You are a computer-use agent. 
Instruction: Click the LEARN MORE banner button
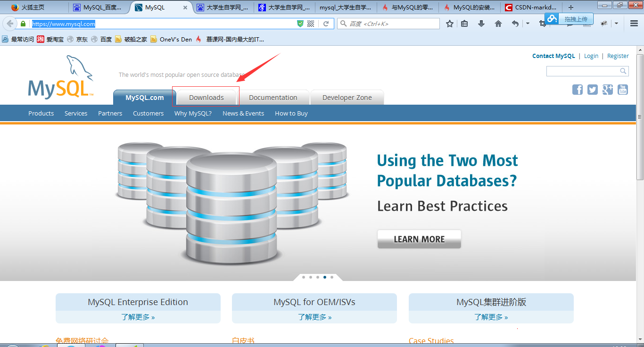pyautogui.click(x=419, y=239)
